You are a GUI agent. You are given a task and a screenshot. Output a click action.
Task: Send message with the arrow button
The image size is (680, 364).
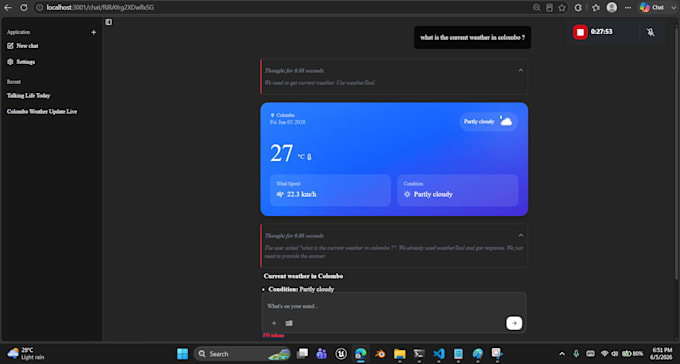click(x=514, y=323)
